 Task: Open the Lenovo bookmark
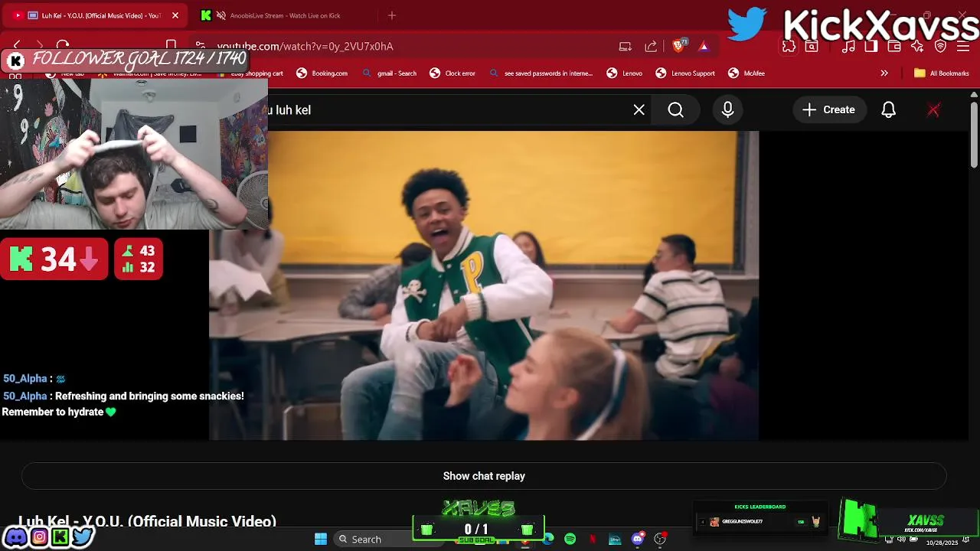625,73
